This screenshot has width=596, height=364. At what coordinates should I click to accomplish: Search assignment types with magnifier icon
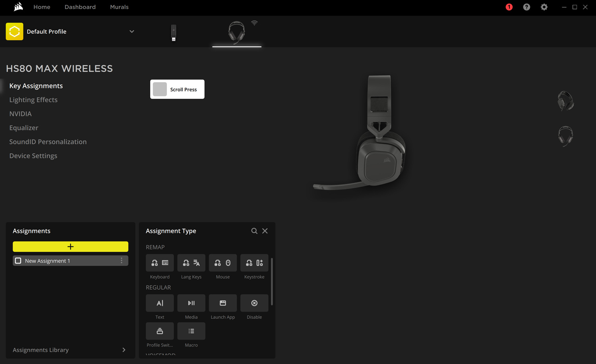254,231
